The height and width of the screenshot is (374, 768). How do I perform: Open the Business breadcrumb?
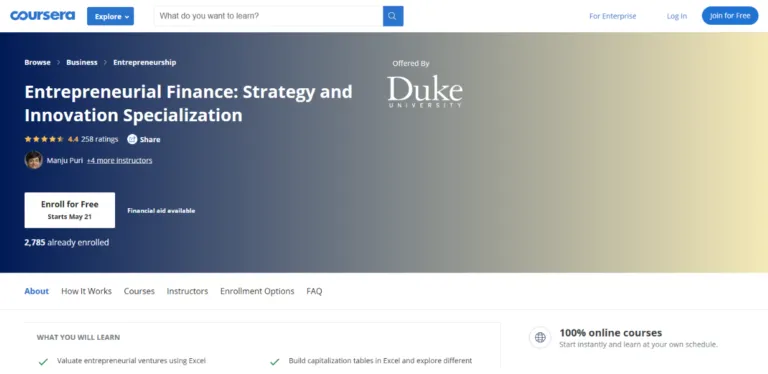[82, 62]
